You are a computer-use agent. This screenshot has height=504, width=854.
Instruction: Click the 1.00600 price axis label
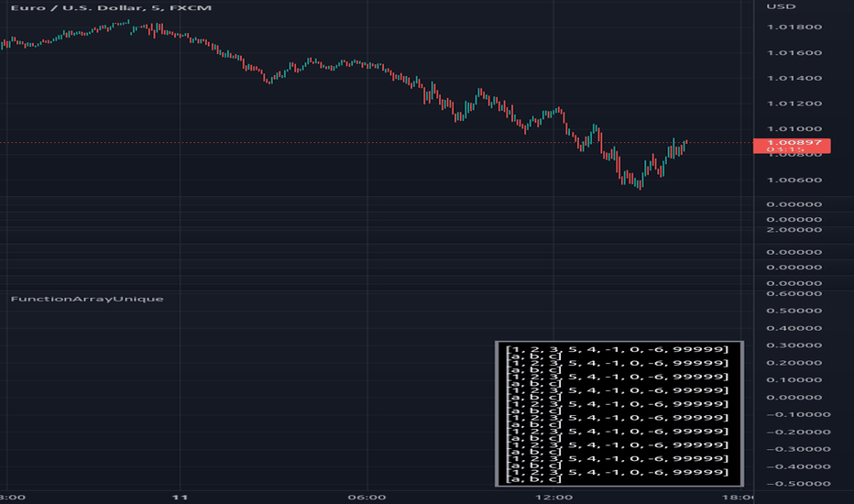(794, 181)
